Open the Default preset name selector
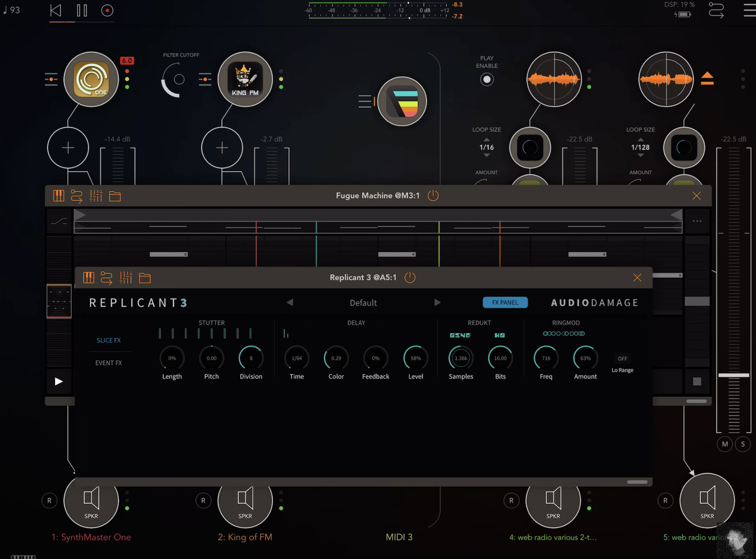The image size is (756, 559). pyautogui.click(x=363, y=302)
